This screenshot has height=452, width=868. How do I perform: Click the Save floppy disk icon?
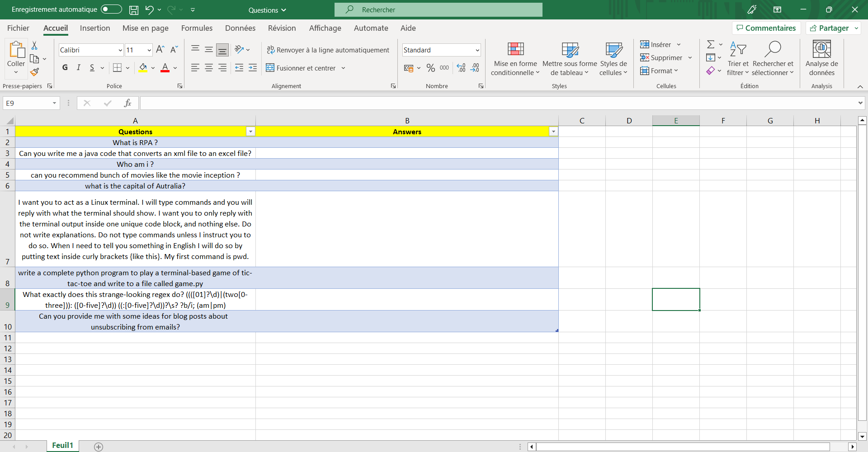134,10
